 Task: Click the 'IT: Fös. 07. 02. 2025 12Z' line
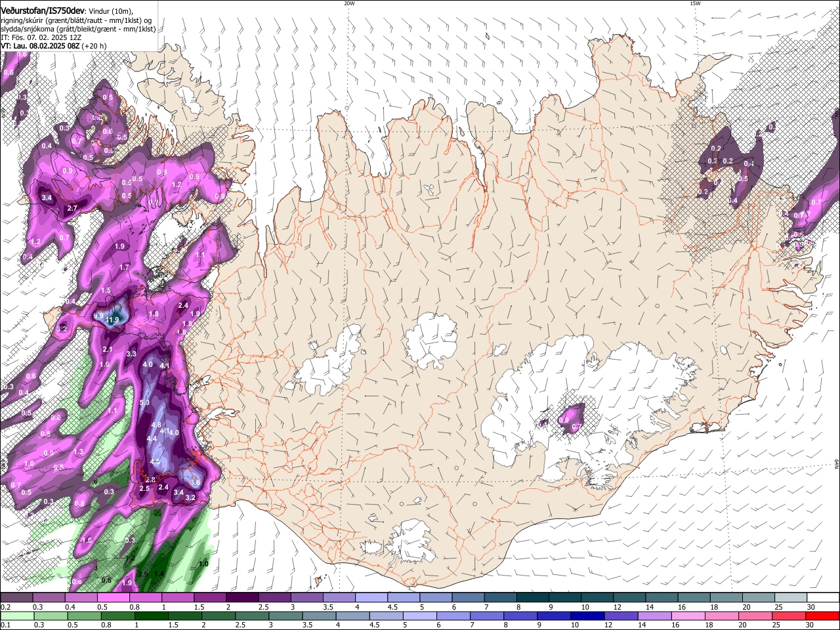pyautogui.click(x=41, y=37)
